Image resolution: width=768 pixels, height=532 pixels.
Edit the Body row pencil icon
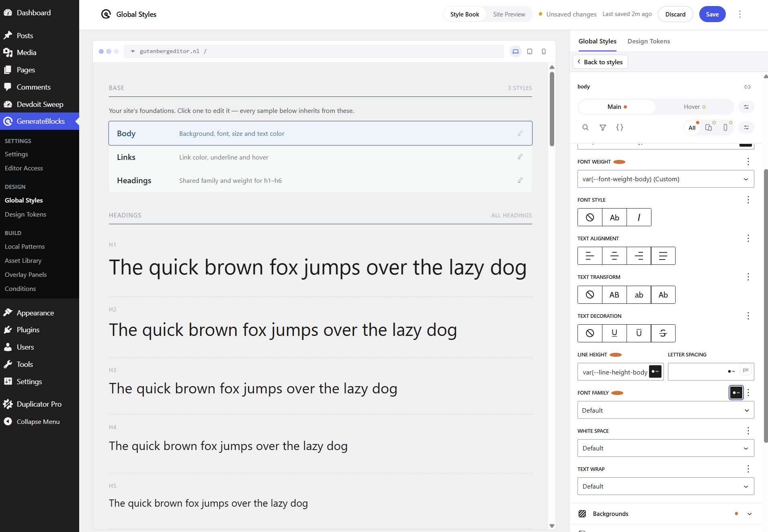520,133
